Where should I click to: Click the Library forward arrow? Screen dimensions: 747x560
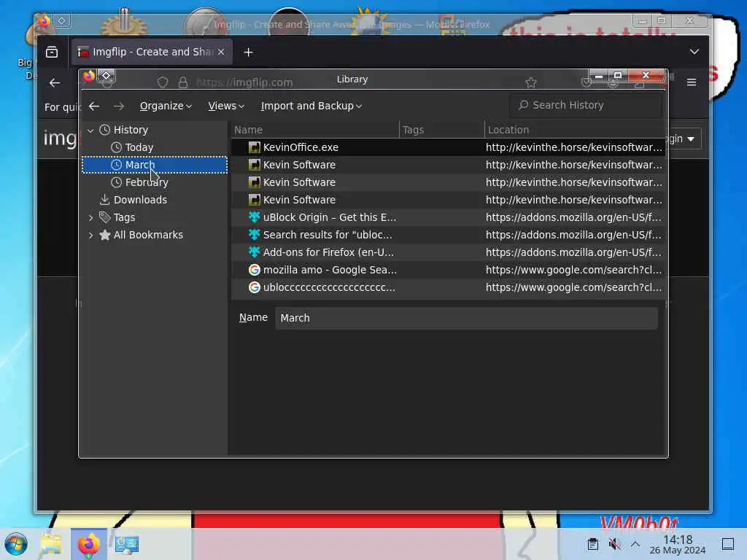[x=119, y=106]
